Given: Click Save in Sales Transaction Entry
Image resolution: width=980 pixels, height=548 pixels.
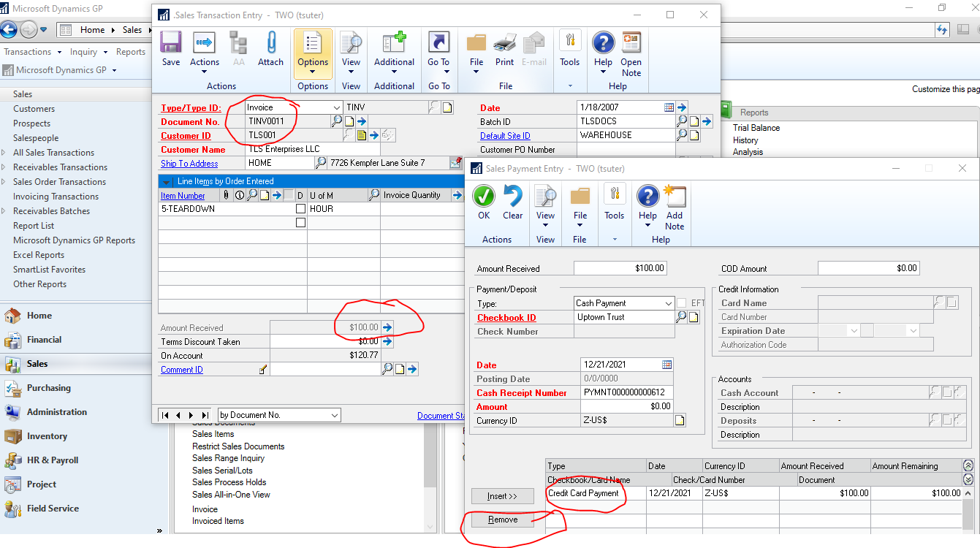Looking at the screenshot, I should click(171, 49).
